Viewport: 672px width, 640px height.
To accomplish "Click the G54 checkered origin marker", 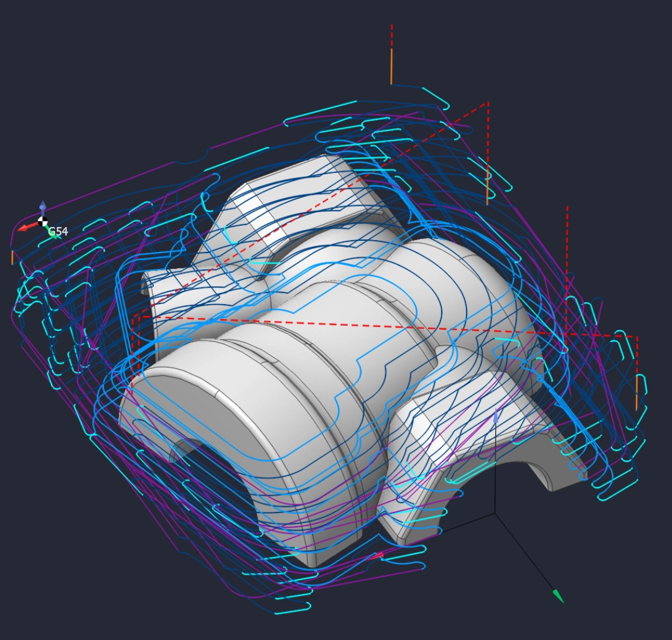I will click(42, 221).
